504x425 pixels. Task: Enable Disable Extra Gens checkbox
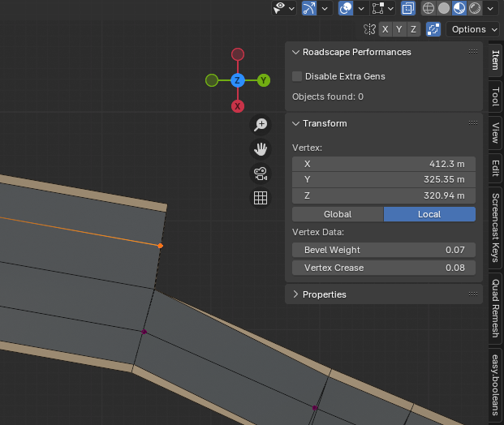[x=297, y=76]
